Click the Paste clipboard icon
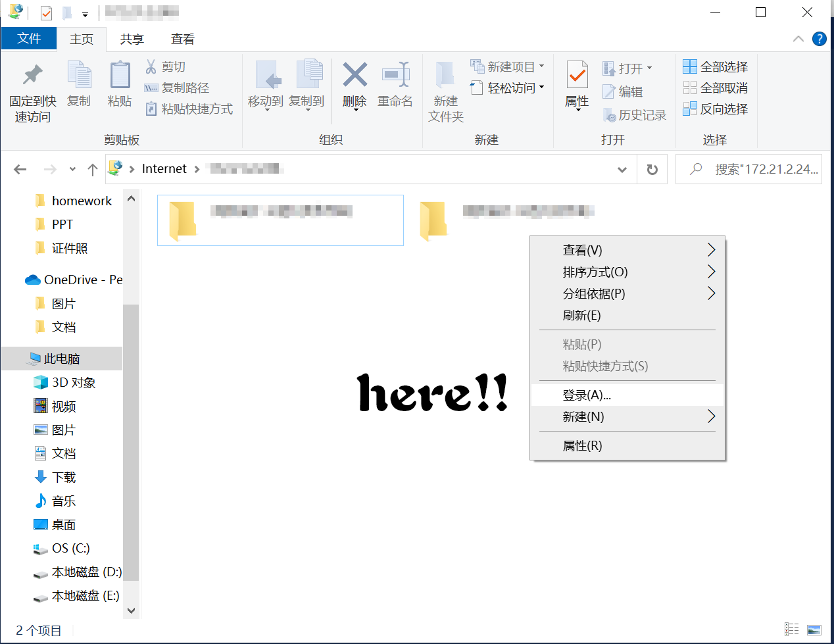 (x=120, y=75)
